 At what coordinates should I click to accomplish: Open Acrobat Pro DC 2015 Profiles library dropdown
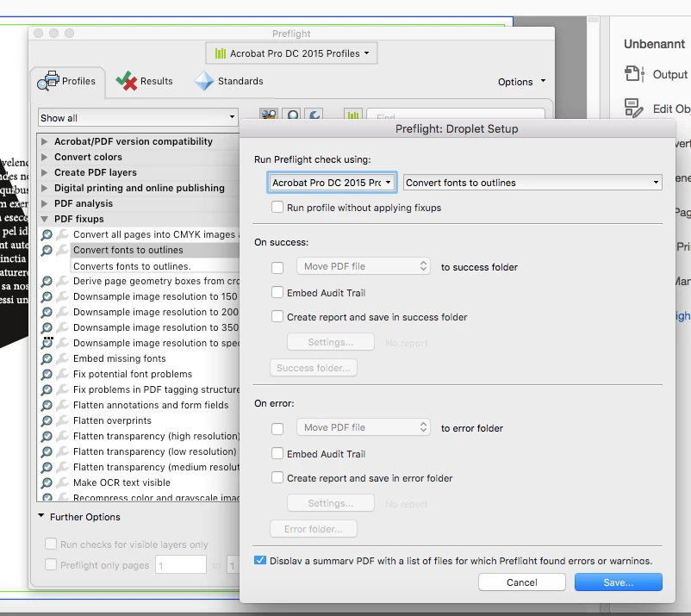(x=292, y=53)
